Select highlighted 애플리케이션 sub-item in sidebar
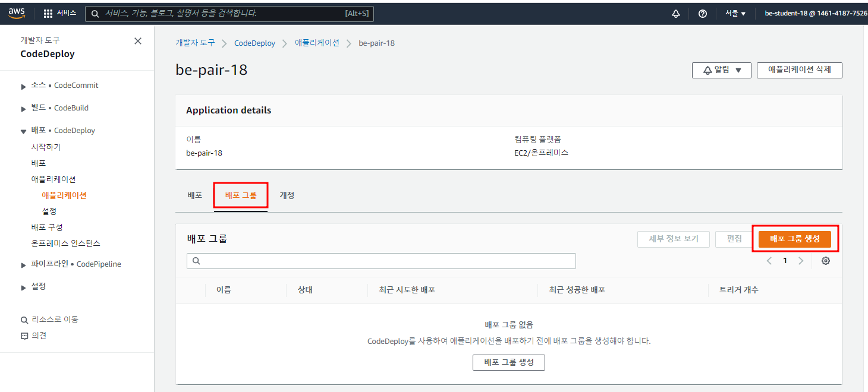Image resolution: width=868 pixels, height=392 pixels. click(x=64, y=195)
